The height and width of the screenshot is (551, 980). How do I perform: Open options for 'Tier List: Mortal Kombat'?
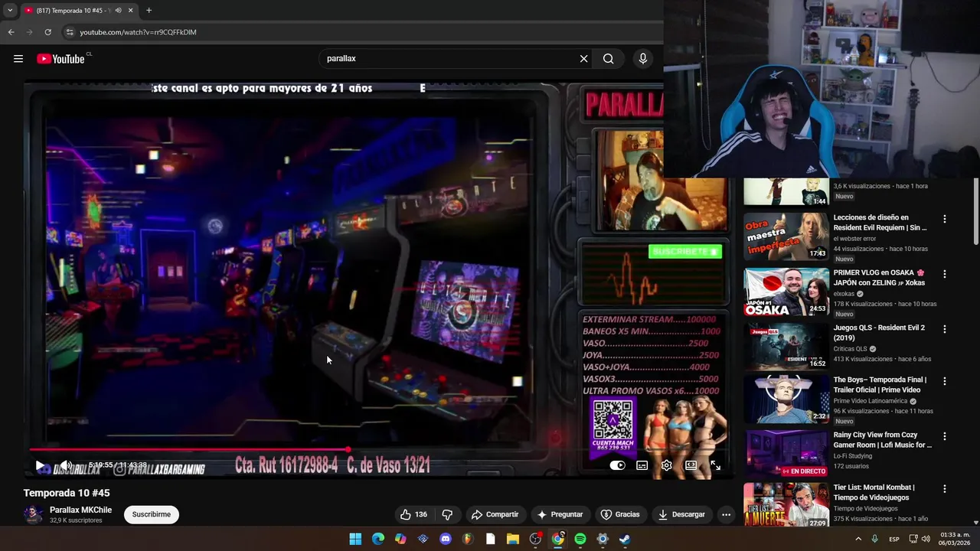(x=944, y=488)
